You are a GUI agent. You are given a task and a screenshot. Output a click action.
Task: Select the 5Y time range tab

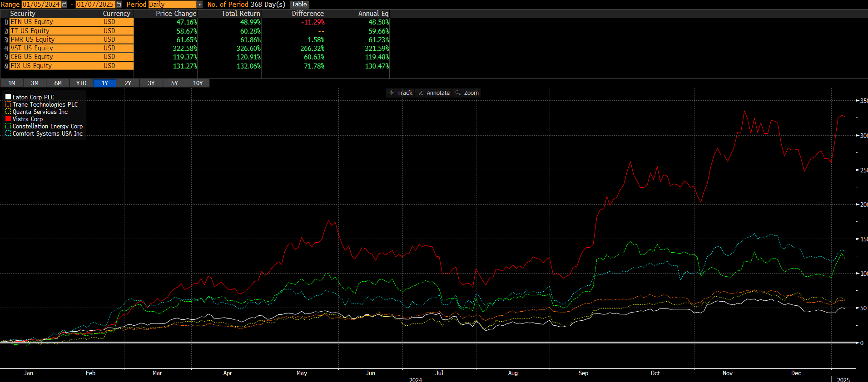pos(174,83)
